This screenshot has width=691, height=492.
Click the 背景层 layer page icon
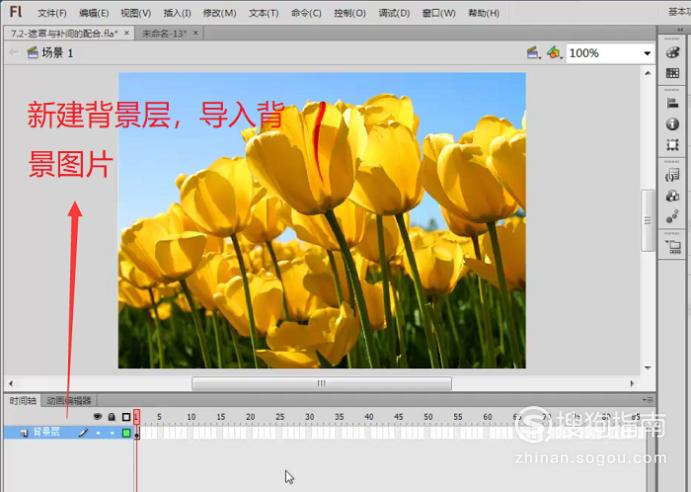coord(24,433)
